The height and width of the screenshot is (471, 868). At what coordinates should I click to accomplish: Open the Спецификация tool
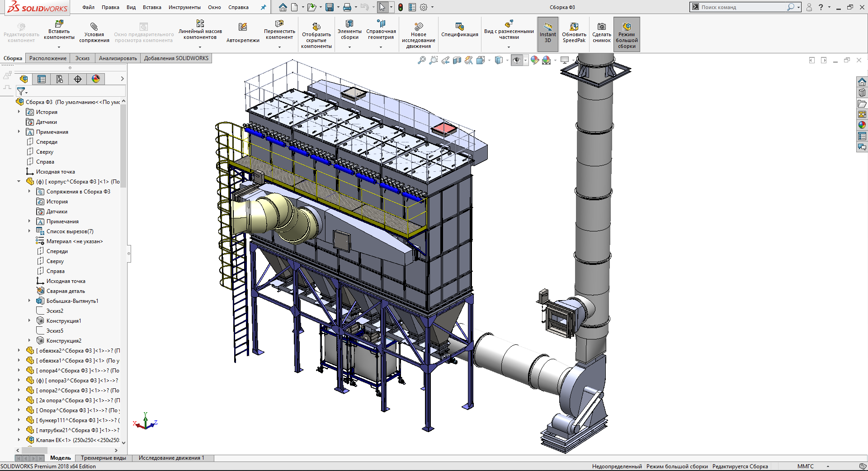coord(459,27)
